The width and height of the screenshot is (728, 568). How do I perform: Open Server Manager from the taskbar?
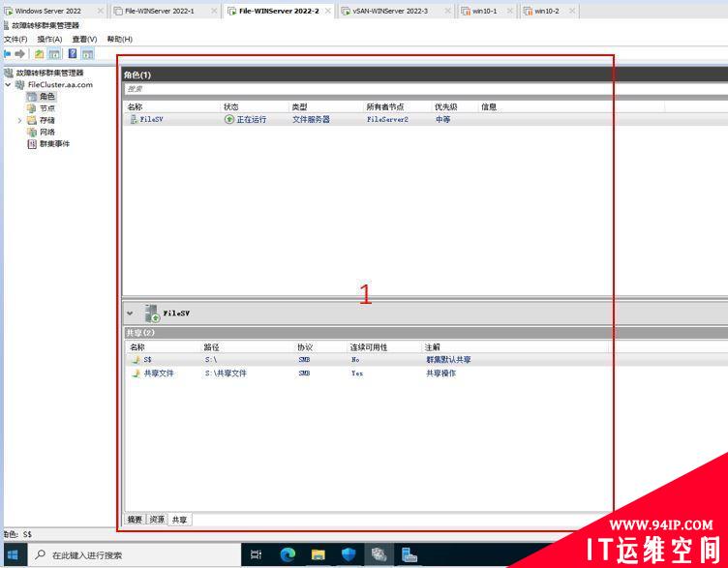click(x=409, y=555)
